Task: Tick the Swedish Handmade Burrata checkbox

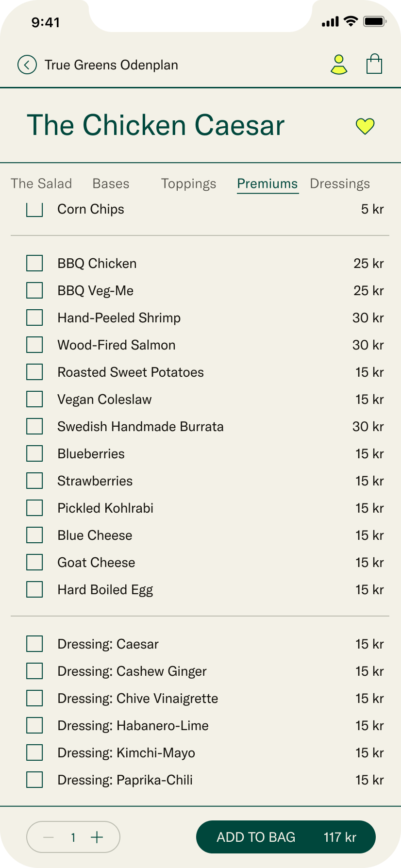Action: [x=34, y=426]
